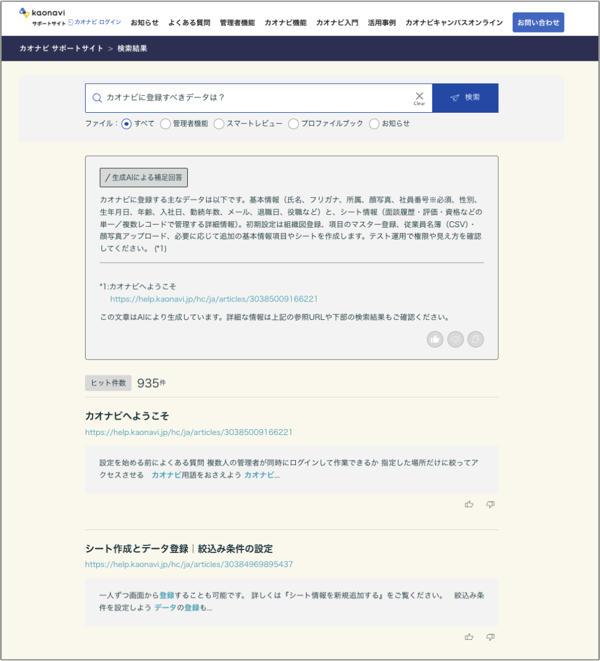Open カオナビキャンパスオンライン navigation item

coord(454,23)
